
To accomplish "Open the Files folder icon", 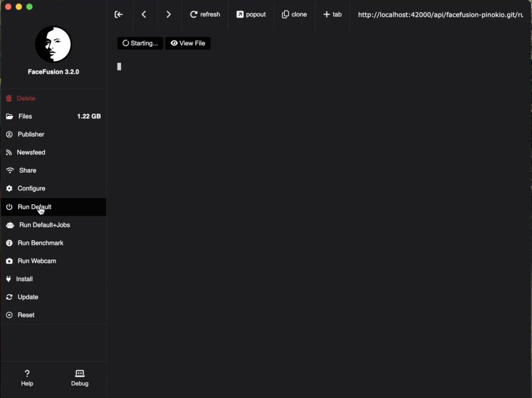I will tap(9, 116).
